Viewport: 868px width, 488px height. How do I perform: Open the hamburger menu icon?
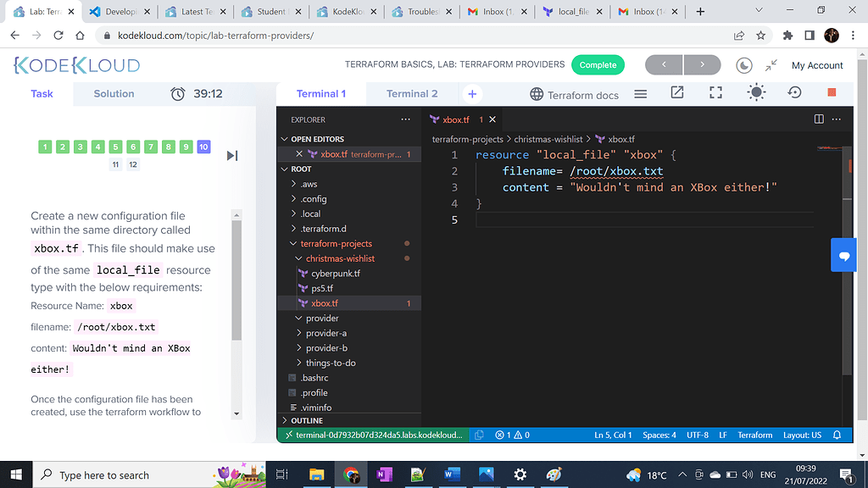pos(641,94)
